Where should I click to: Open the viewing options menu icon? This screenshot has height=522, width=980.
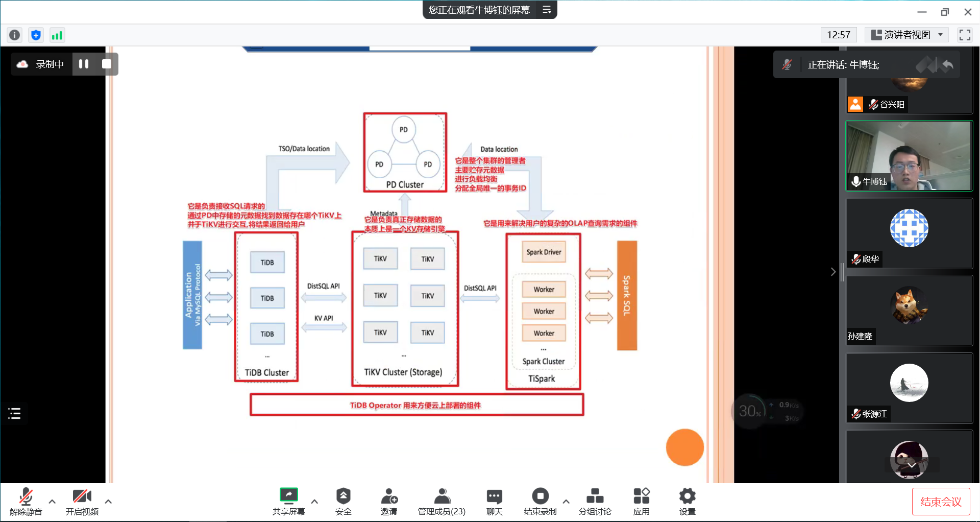[x=547, y=10]
